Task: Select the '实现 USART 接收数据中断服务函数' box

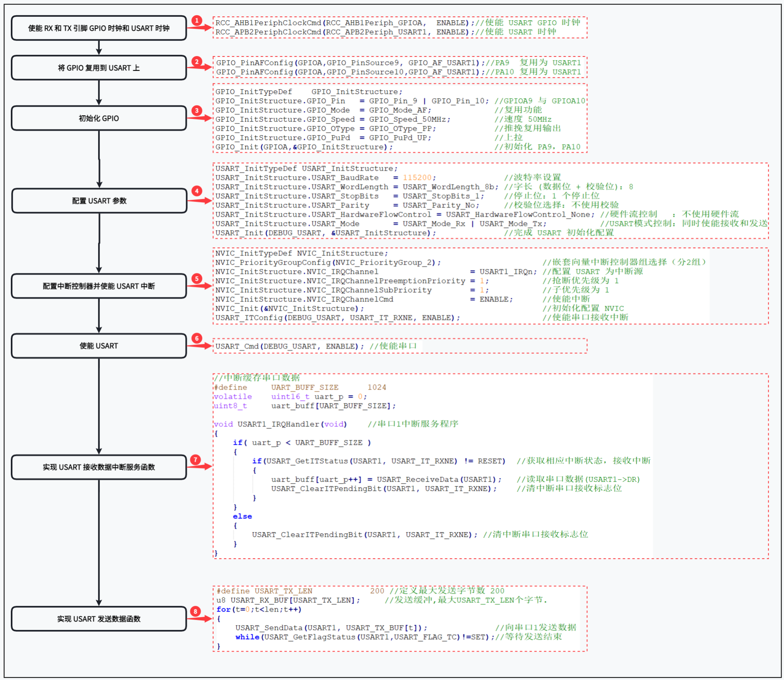Action: pyautogui.click(x=99, y=467)
